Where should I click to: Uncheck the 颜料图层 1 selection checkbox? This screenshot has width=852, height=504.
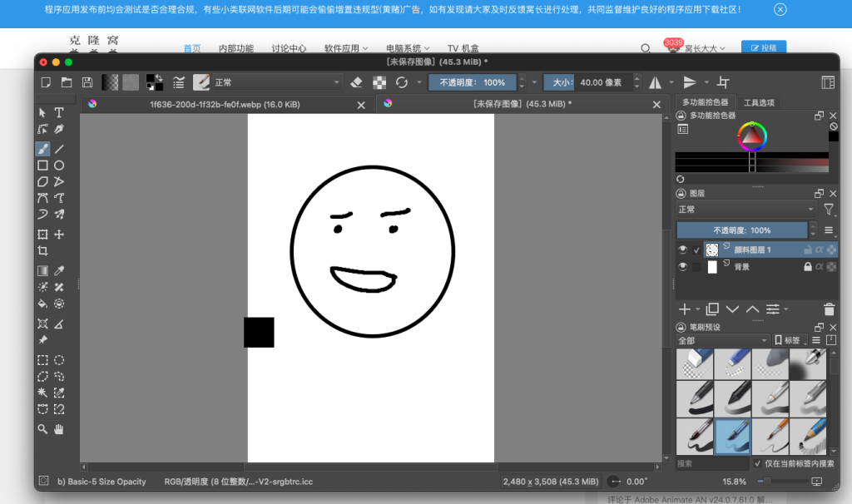(x=696, y=250)
